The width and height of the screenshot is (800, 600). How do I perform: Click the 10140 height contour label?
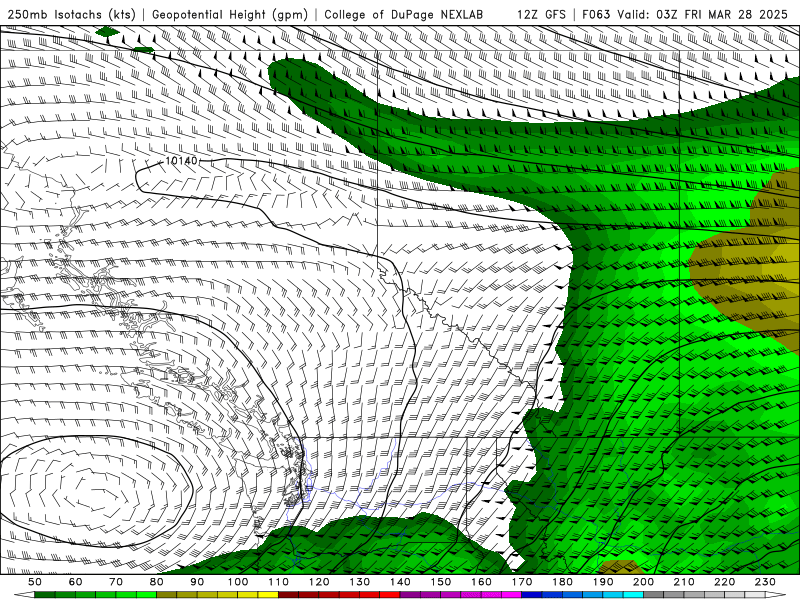[181, 161]
